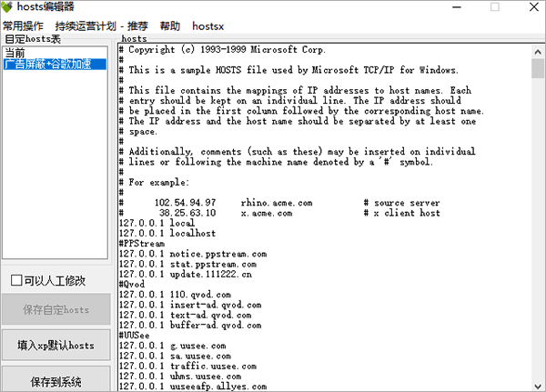This screenshot has width=546, height=392.
Task: Click the #UUSee comment line
Action: 134,336
